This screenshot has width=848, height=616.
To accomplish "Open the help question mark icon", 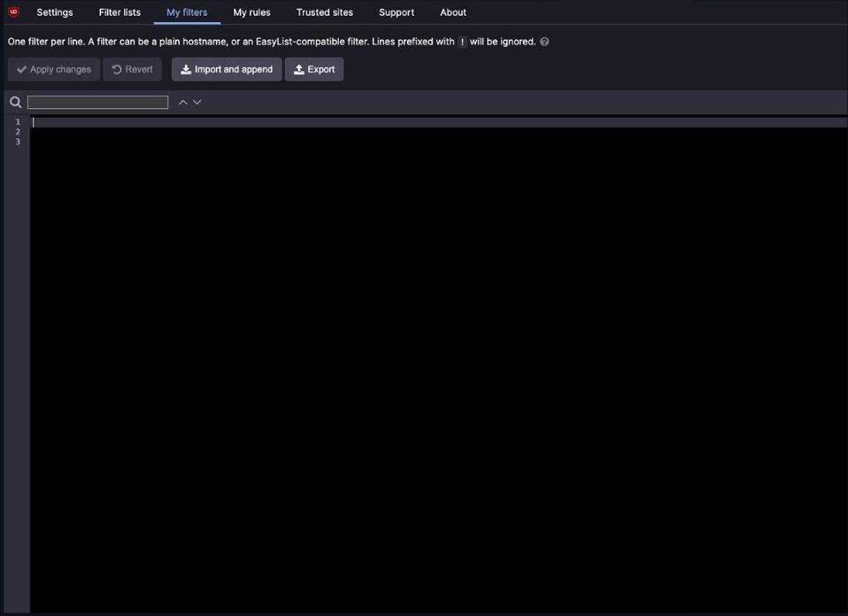I will coord(544,41).
